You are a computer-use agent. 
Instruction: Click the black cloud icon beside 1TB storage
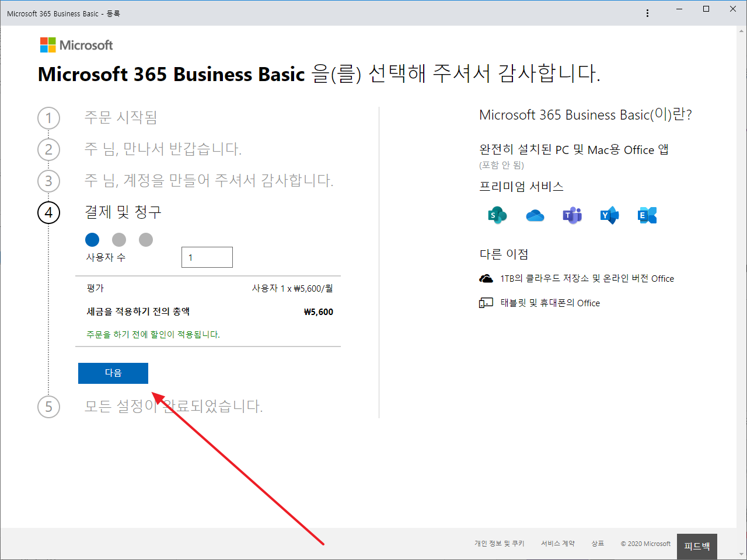[x=486, y=279]
